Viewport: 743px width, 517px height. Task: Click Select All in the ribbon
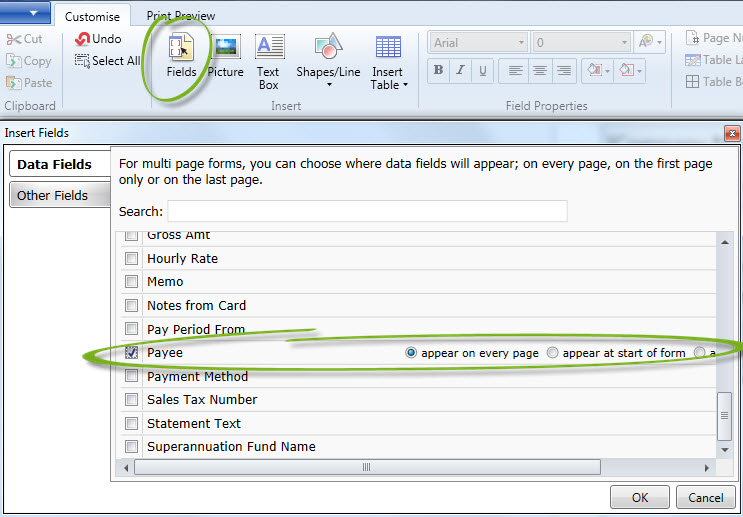[x=107, y=61]
